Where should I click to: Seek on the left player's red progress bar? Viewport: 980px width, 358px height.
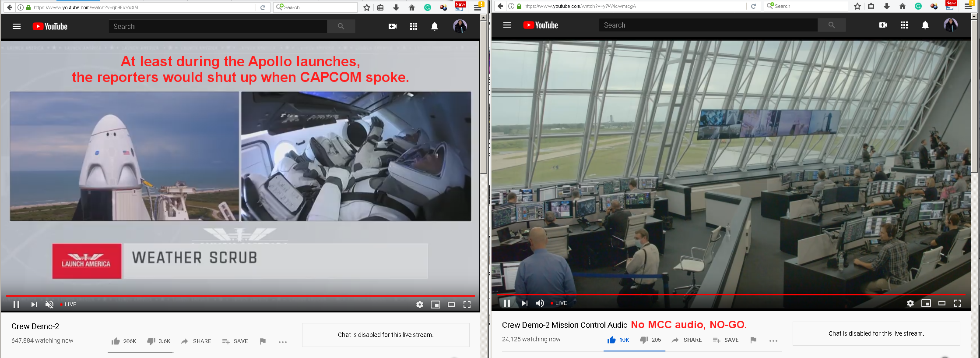pyautogui.click(x=240, y=296)
